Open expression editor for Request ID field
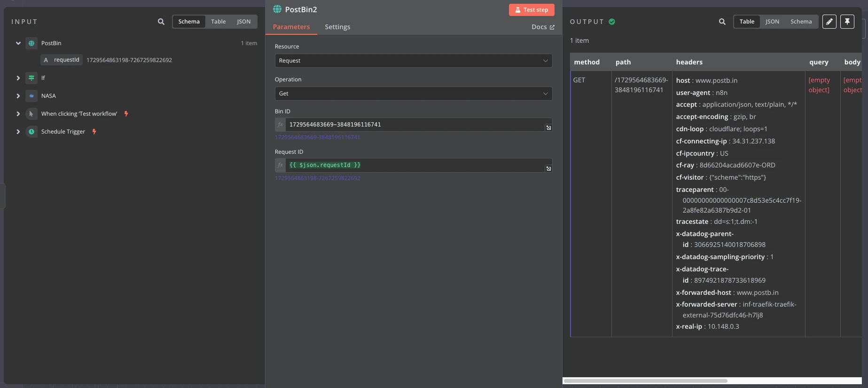This screenshot has height=388, width=868. point(548,169)
